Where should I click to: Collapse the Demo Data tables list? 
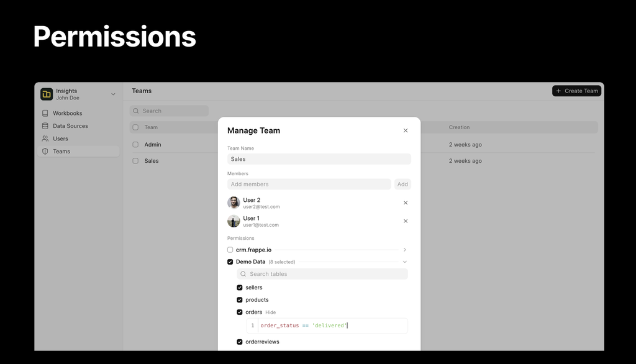tap(405, 262)
